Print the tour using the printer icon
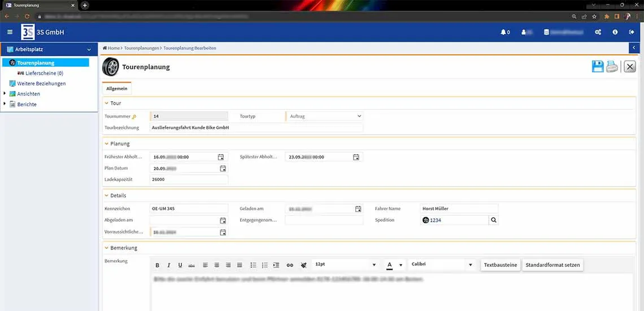This screenshot has height=311, width=644. click(612, 67)
